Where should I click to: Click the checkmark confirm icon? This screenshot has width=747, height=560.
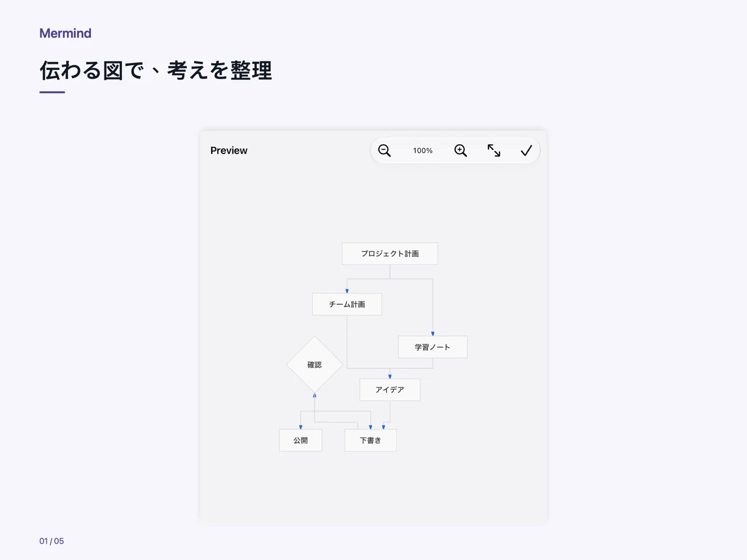(x=526, y=150)
